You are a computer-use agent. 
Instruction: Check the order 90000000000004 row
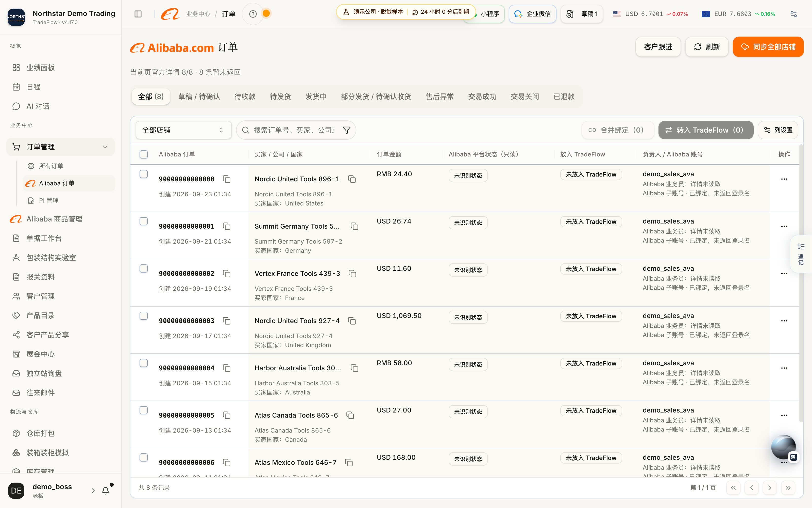[144, 363]
